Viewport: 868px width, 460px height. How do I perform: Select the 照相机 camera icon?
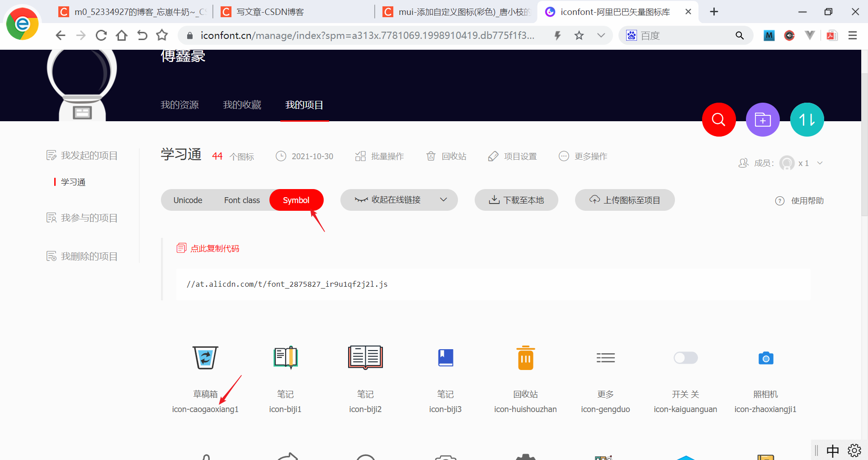[x=766, y=358]
